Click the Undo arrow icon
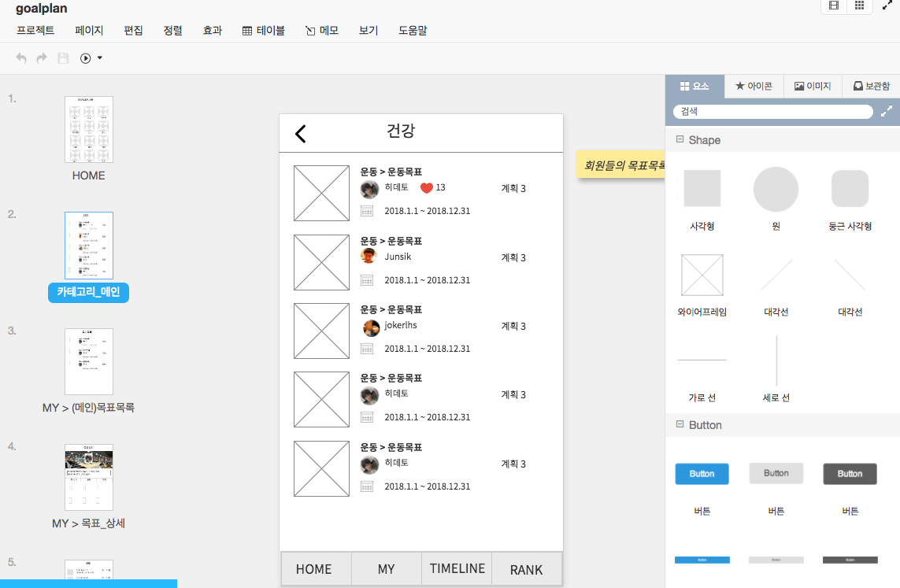The width and height of the screenshot is (900, 588). (20, 57)
